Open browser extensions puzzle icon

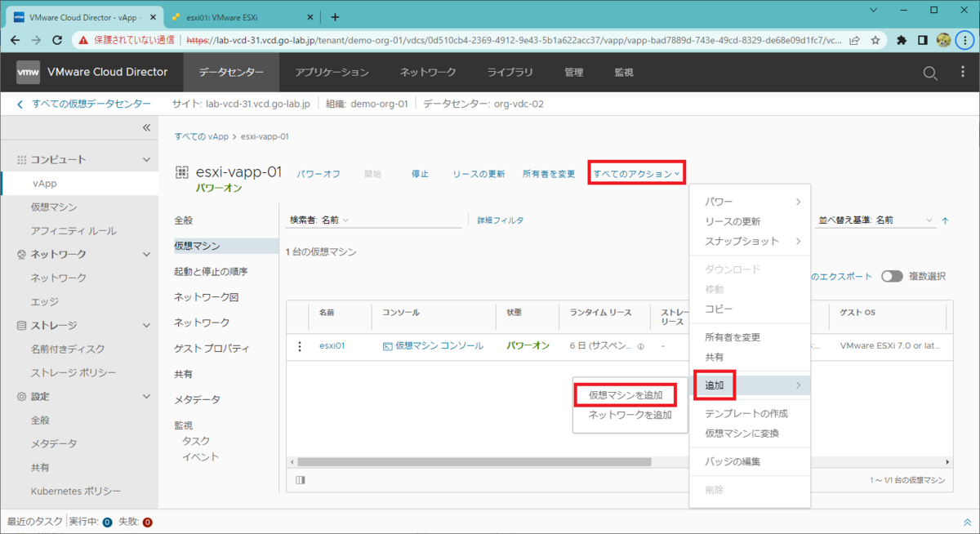pos(902,39)
